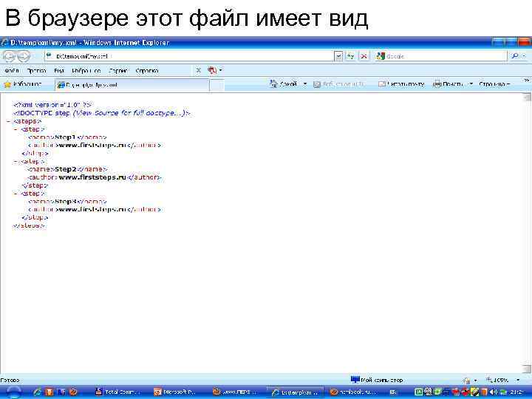Click the closing steps tag line
The width and height of the screenshot is (532, 399).
[29, 225]
